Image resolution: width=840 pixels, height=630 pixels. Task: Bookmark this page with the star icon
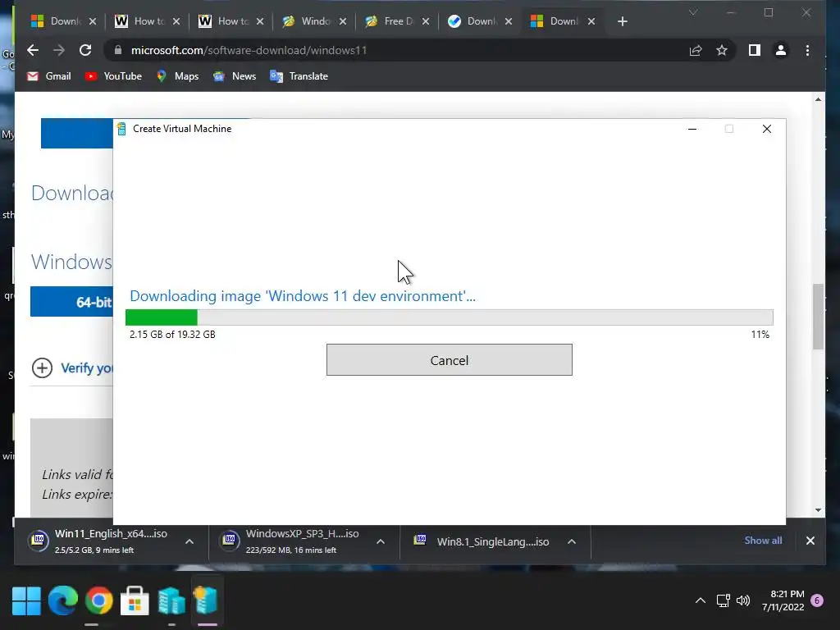pos(722,50)
